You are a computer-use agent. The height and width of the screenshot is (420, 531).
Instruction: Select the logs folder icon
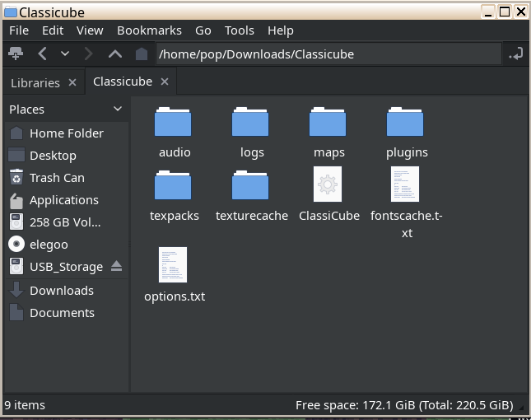tap(250, 122)
